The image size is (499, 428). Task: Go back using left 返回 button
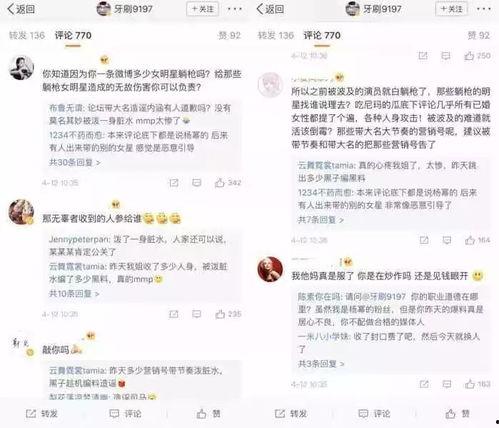point(21,9)
